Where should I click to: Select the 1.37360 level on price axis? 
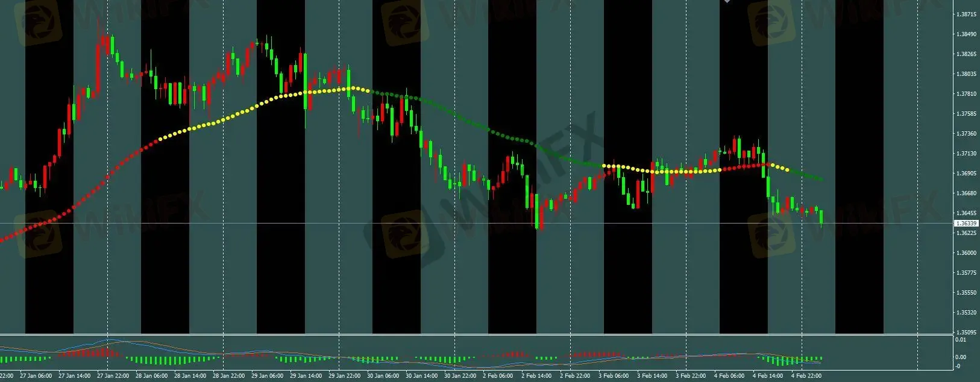(x=966, y=134)
